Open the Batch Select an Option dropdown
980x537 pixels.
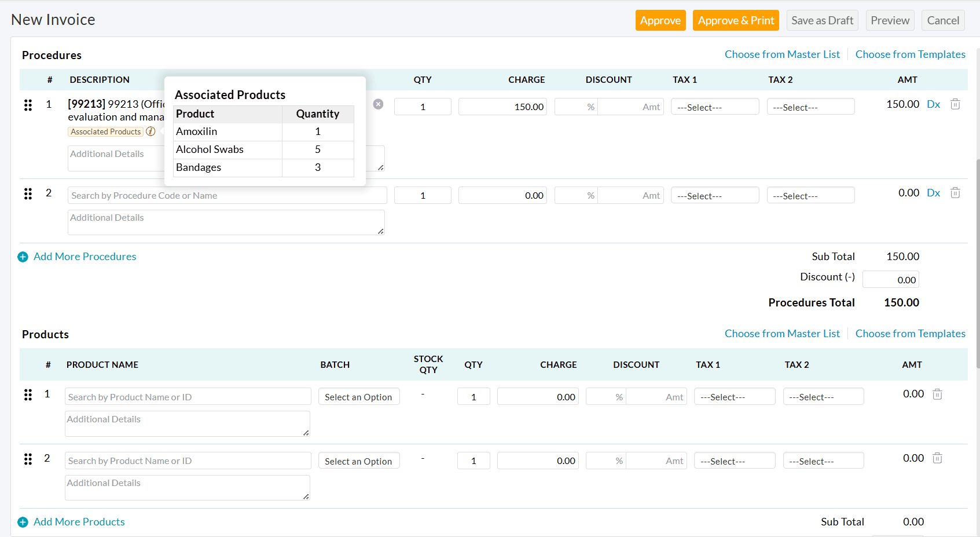tap(359, 396)
